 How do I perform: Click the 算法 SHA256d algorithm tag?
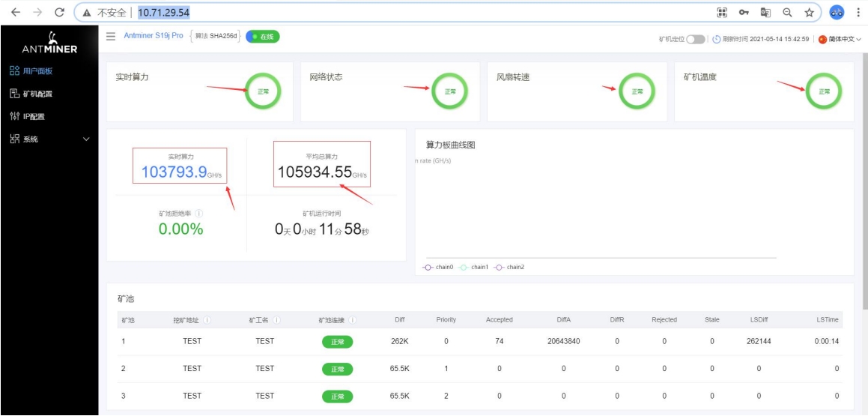coord(216,36)
